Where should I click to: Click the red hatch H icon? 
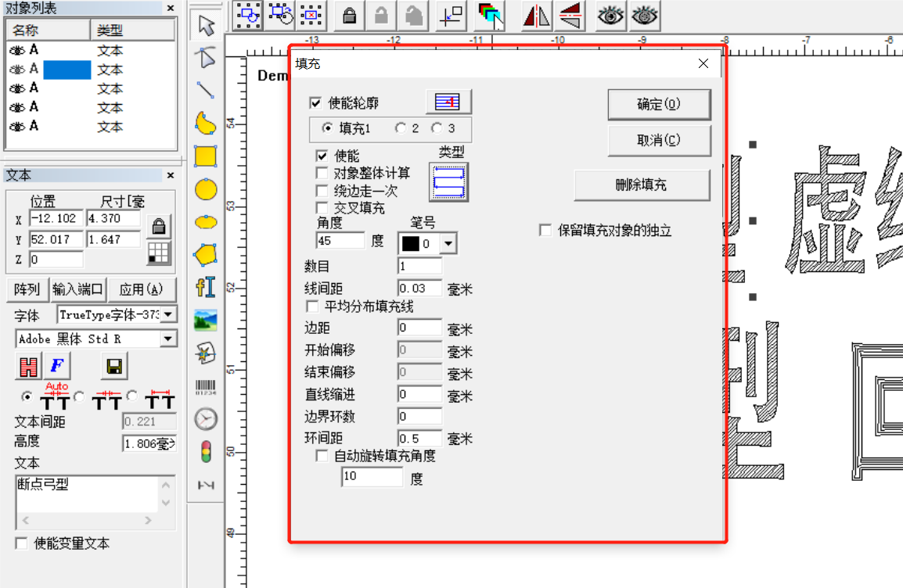(28, 366)
